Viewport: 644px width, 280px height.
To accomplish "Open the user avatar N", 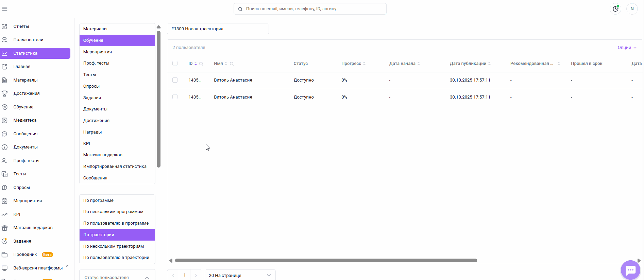I will 632,9.
